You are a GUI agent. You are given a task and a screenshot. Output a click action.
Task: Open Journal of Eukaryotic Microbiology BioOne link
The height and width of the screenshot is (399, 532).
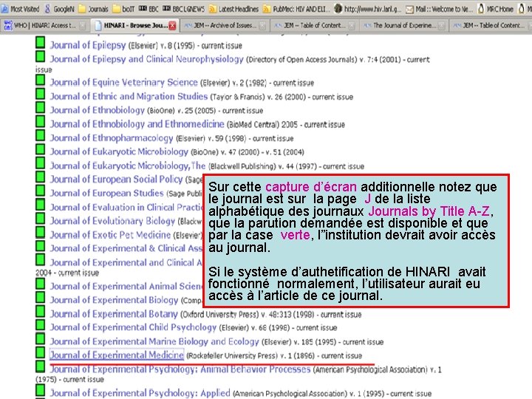point(119,151)
